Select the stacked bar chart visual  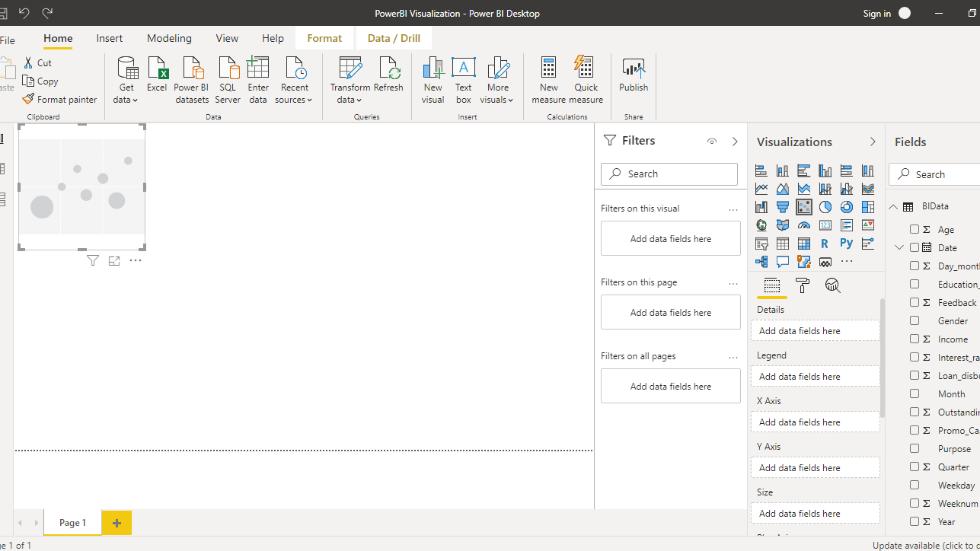pyautogui.click(x=761, y=170)
